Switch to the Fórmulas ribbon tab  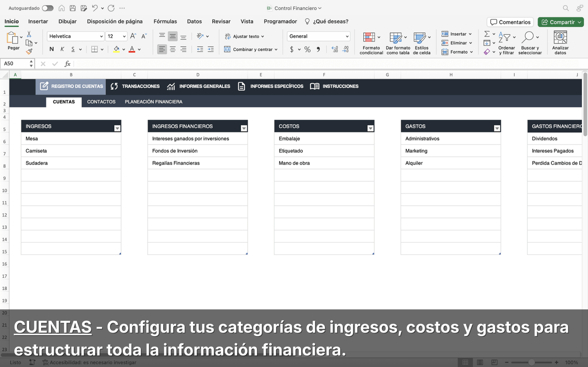click(165, 21)
